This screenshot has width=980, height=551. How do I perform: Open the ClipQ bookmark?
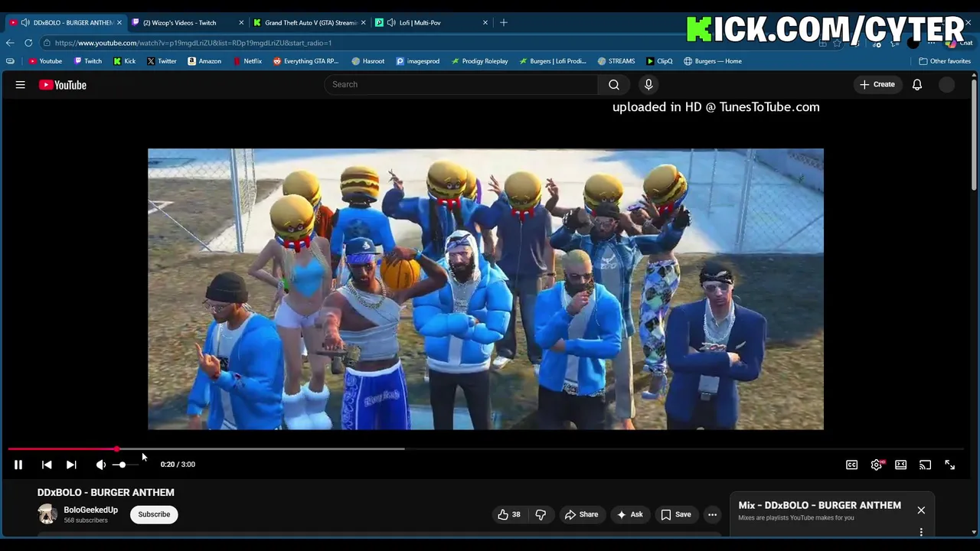[x=659, y=61]
